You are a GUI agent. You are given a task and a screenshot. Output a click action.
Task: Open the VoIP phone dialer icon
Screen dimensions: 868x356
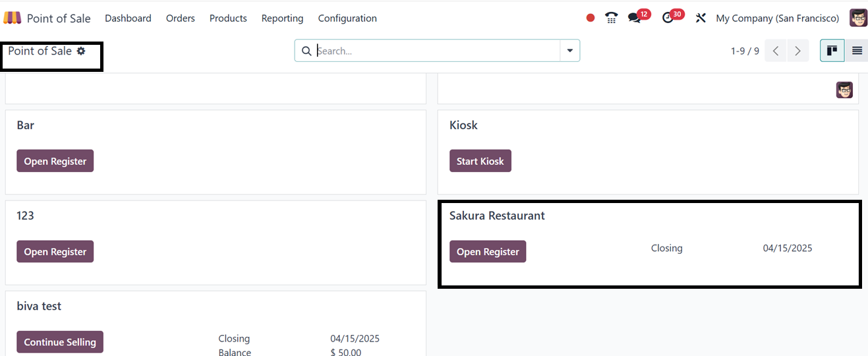tap(611, 18)
